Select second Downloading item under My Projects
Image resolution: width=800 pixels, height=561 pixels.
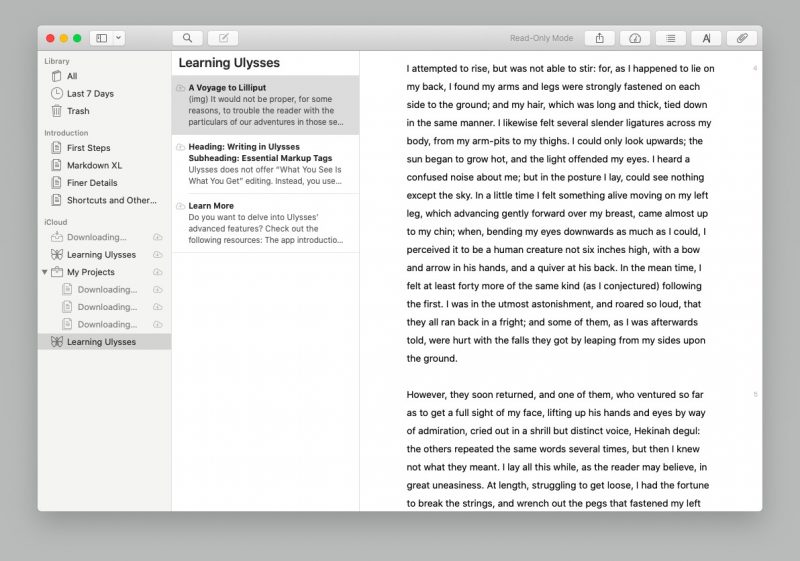coord(105,307)
